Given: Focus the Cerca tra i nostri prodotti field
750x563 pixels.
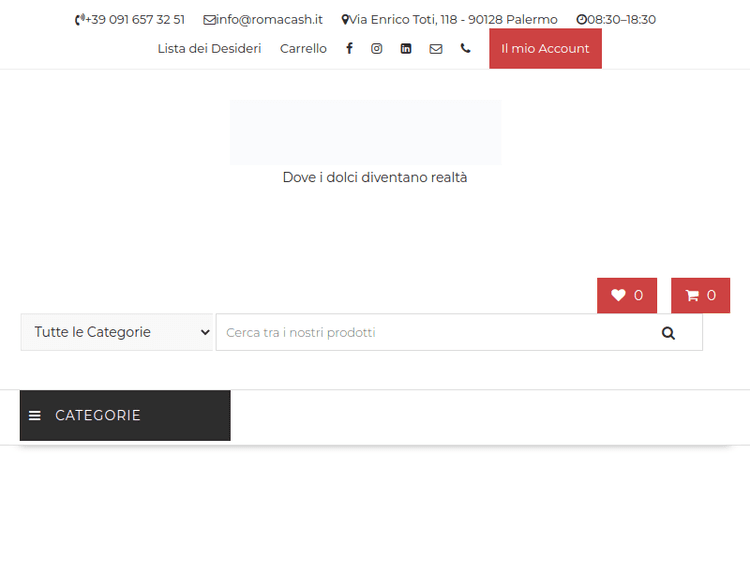Looking at the screenshot, I should coord(430,333).
